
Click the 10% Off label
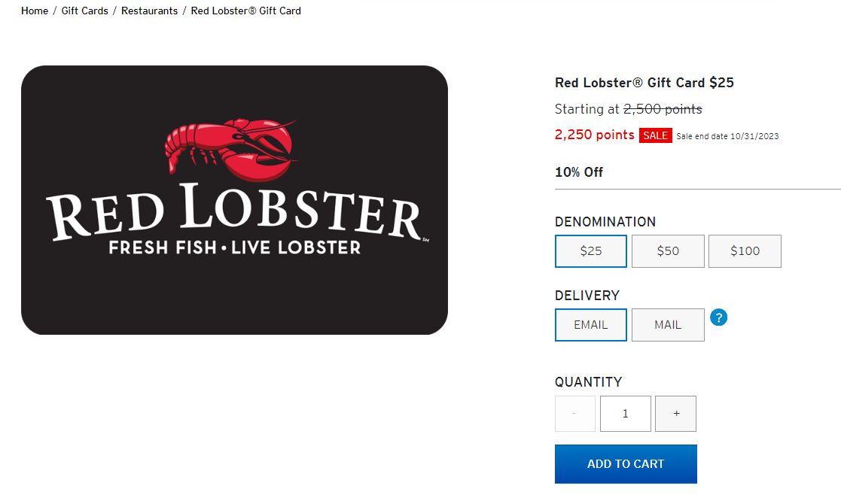[x=579, y=172]
